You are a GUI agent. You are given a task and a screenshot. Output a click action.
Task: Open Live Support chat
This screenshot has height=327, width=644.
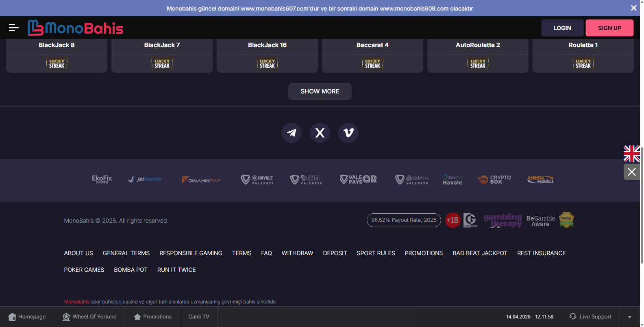(x=590, y=317)
